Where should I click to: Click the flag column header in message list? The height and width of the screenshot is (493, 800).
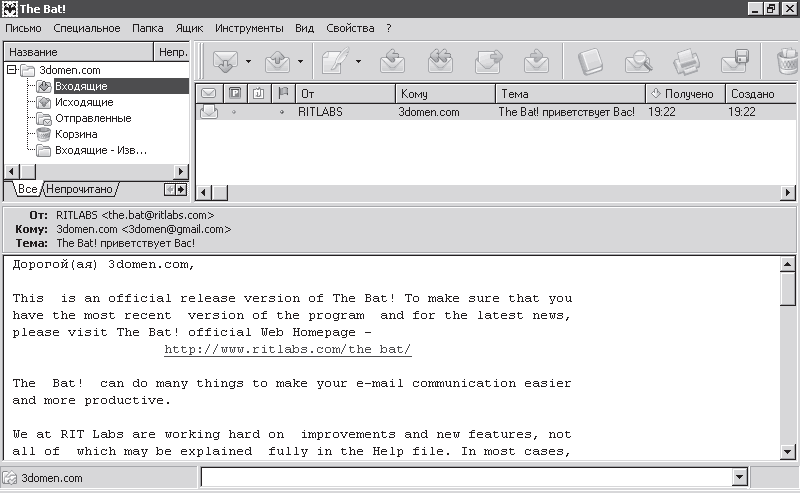283,94
